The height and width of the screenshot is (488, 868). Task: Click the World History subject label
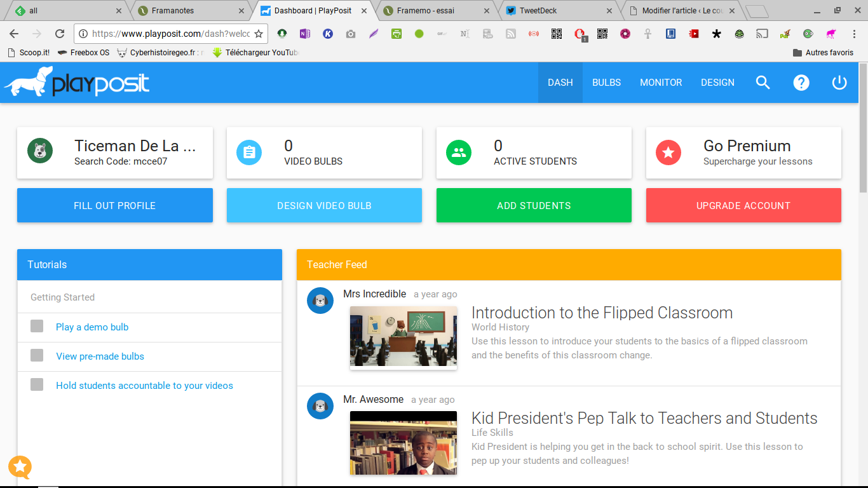[500, 327]
